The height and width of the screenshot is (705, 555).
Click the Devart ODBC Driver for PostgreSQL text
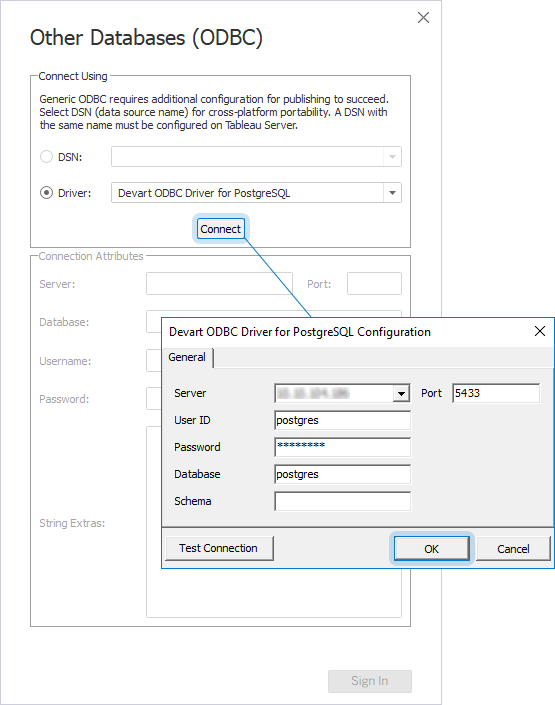204,193
